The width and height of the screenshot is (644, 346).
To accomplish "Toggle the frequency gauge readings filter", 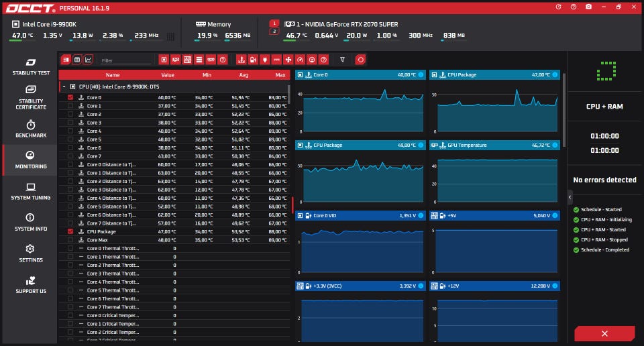I will tap(301, 60).
